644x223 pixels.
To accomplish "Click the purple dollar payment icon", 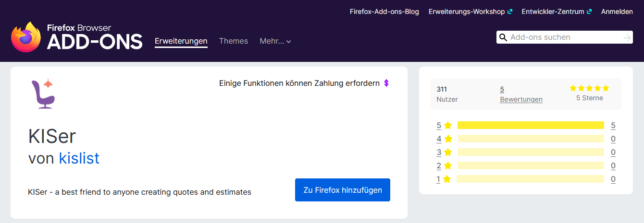I will click(386, 83).
